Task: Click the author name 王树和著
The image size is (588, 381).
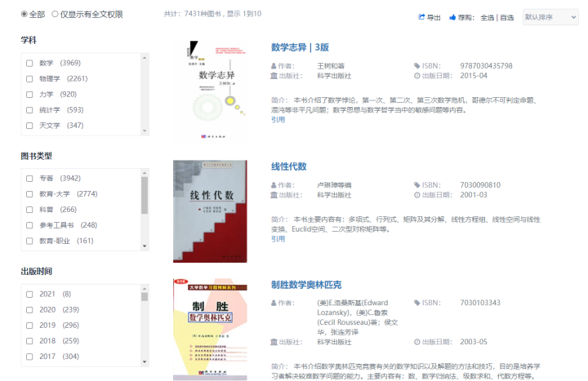Action: click(x=331, y=66)
